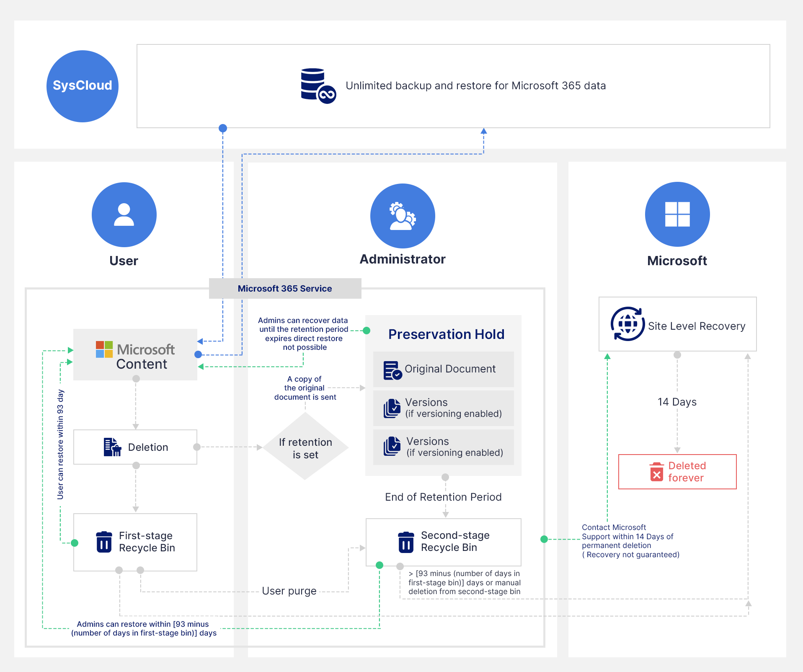The width and height of the screenshot is (803, 672).
Task: Click the 'Contact Microsoft Support' note
Action: pyautogui.click(x=630, y=541)
